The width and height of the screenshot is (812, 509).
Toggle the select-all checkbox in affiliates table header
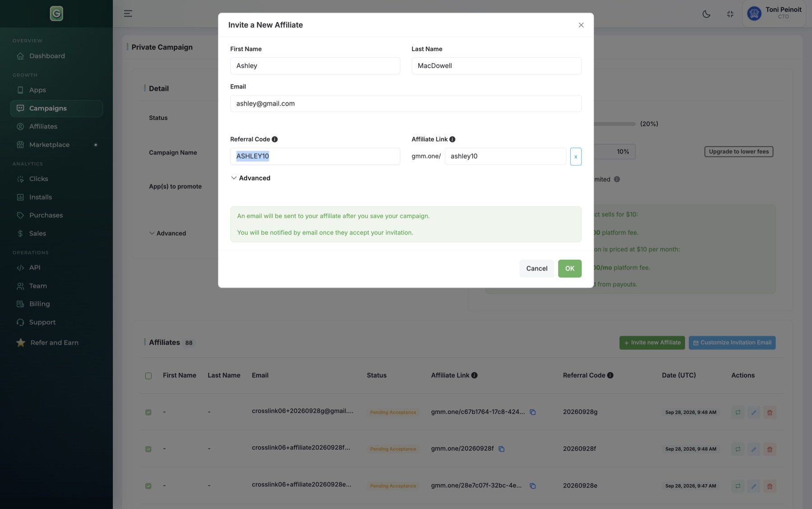point(148,376)
